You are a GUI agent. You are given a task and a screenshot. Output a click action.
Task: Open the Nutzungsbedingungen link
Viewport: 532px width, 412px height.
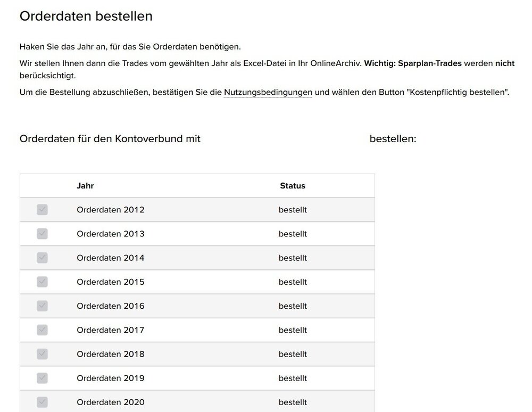[268, 92]
